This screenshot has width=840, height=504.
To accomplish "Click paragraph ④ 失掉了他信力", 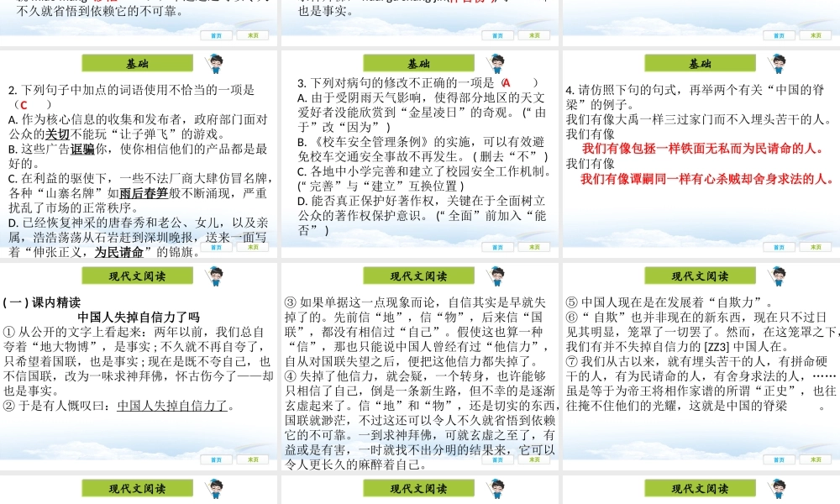I will (423, 421).
